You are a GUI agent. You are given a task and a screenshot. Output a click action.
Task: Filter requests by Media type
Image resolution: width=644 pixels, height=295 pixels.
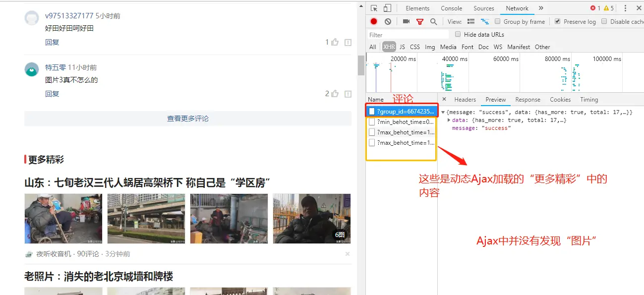(x=448, y=47)
